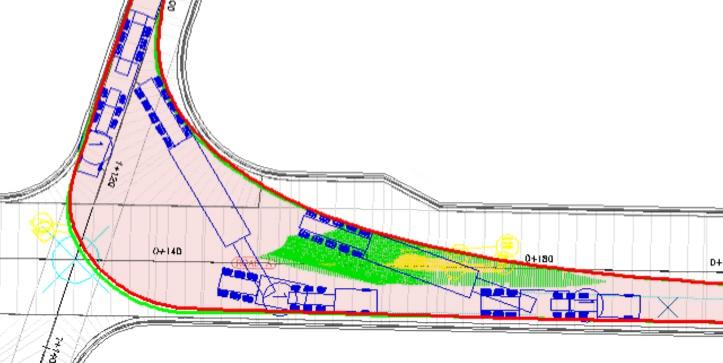Viewport: 723px width, 363px height.
Task: Select the blue X marker inside the roadway
Action: pyautogui.click(x=667, y=308)
